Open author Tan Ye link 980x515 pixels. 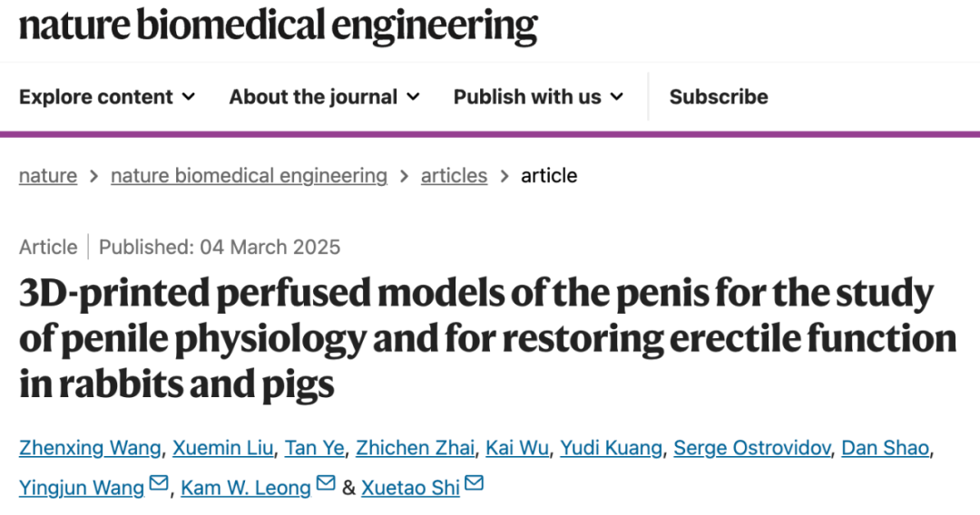312,447
